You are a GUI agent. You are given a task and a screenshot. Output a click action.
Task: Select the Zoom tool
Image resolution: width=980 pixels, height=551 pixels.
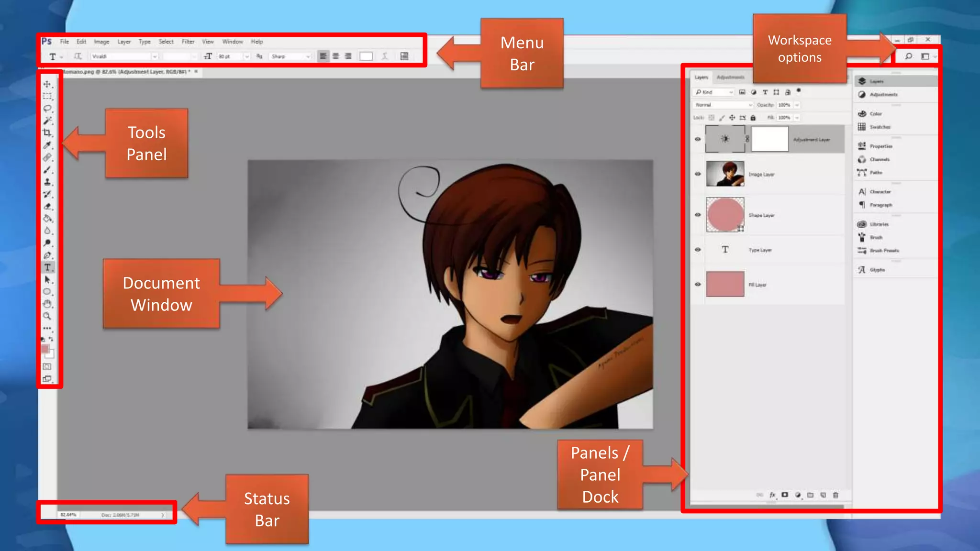[47, 316]
